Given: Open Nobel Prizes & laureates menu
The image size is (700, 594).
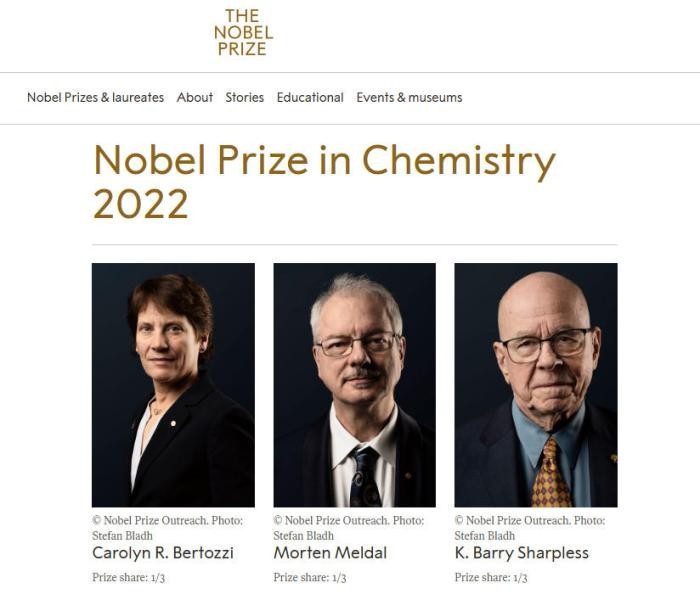Looking at the screenshot, I should click(x=96, y=97).
